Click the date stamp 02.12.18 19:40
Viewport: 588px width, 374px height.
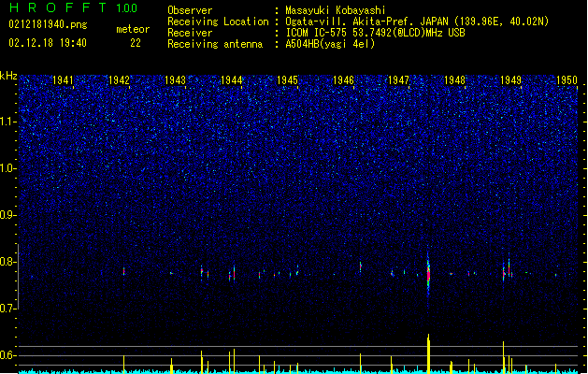[48, 43]
